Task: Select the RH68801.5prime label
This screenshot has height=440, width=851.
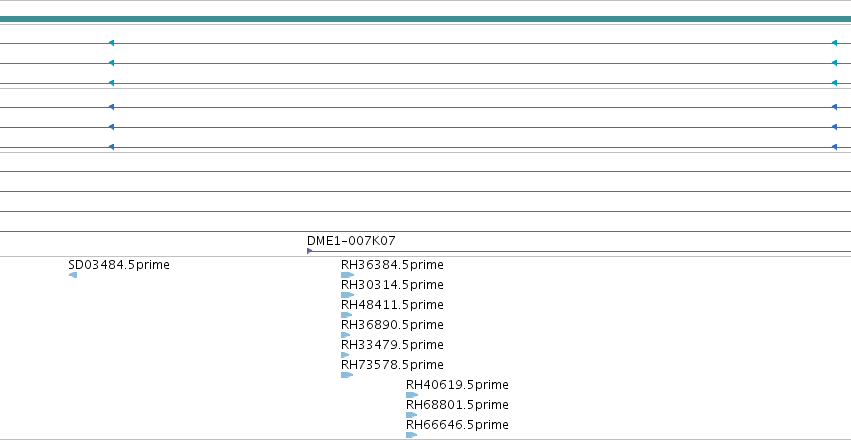Action: (457, 405)
